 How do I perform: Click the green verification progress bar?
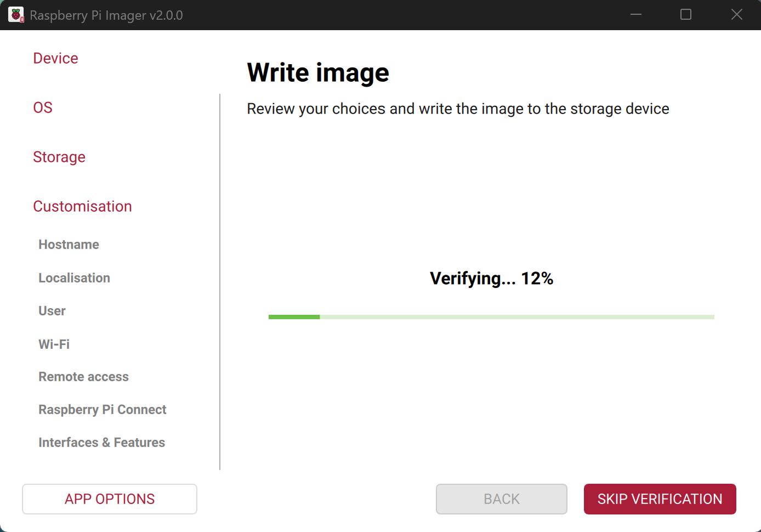(x=491, y=317)
